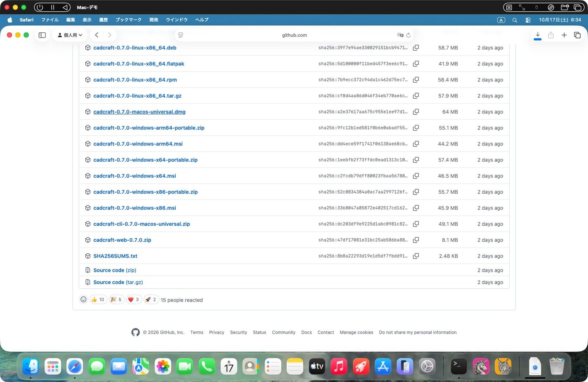588x382 pixels.
Task: Open the translate page option in address bar
Action: point(400,35)
